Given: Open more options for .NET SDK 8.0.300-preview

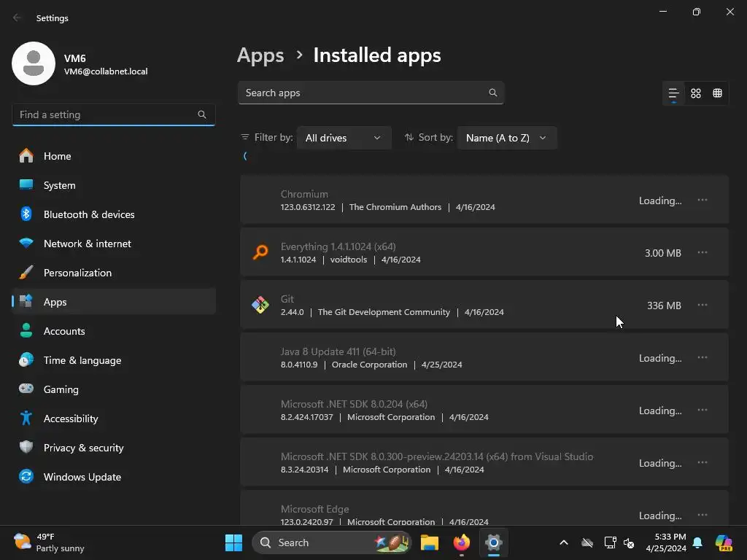Looking at the screenshot, I should tap(703, 462).
